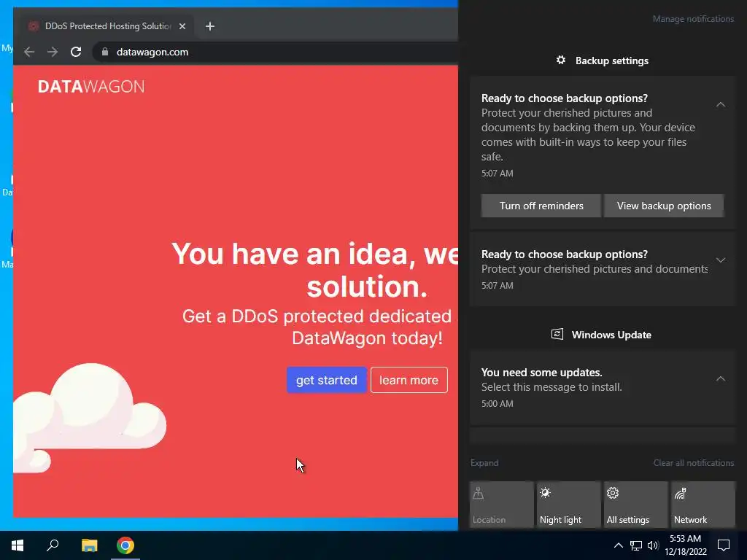This screenshot has width=747, height=560.
Task: Click the site lock icon in address bar
Action: [105, 52]
